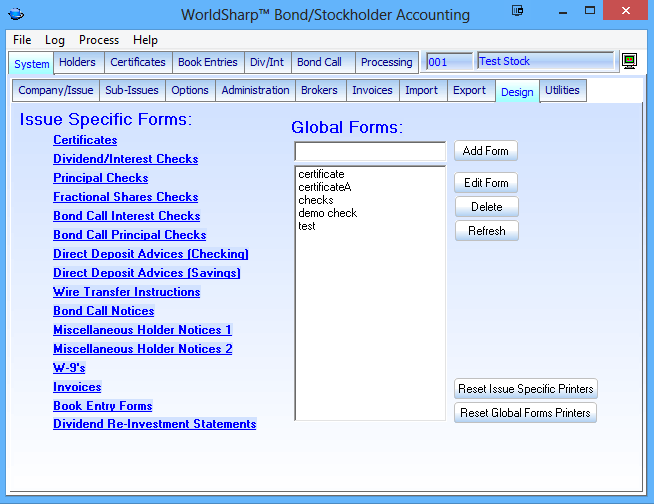This screenshot has height=504, width=654.
Task: Select the Brokers sub-tab
Action: point(319,90)
